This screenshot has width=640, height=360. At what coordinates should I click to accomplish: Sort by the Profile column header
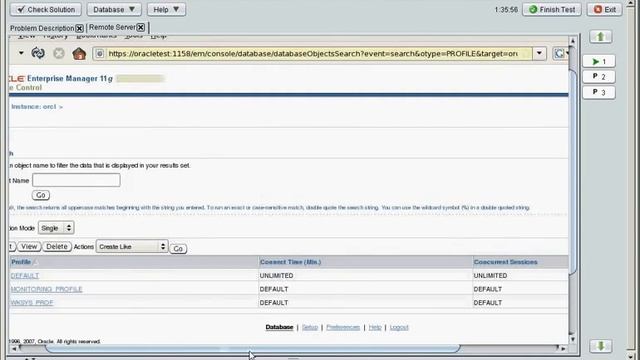[x=21, y=262]
